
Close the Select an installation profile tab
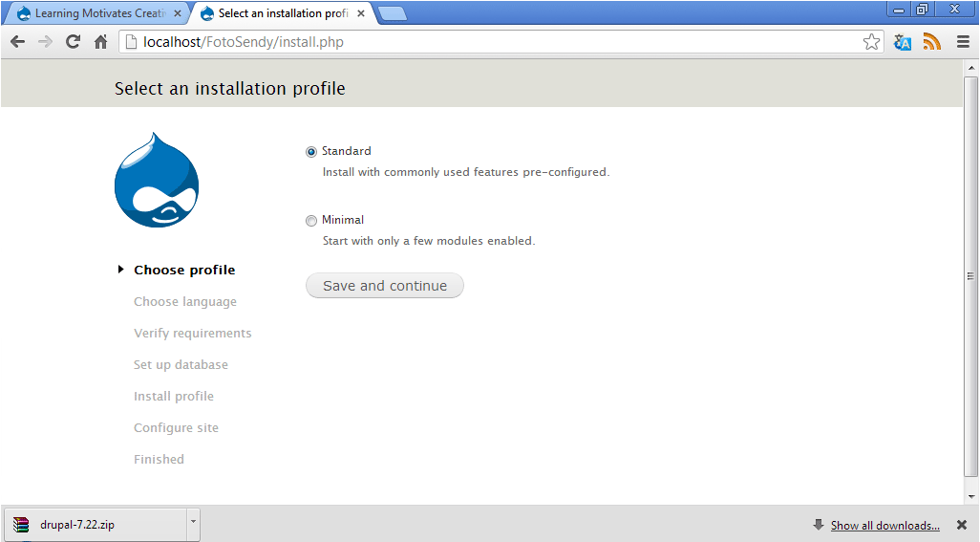361,13
